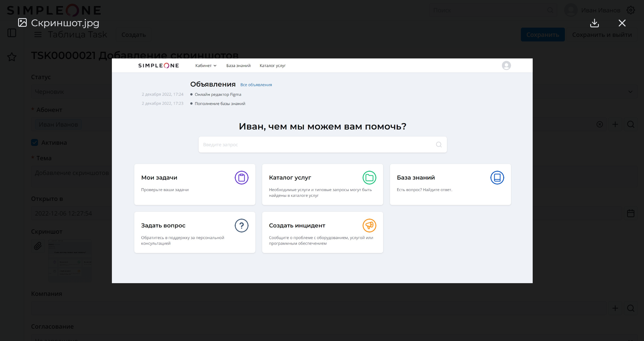Toggle the Активна checkbox
Image resolution: width=644 pixels, height=341 pixels.
[x=35, y=142]
